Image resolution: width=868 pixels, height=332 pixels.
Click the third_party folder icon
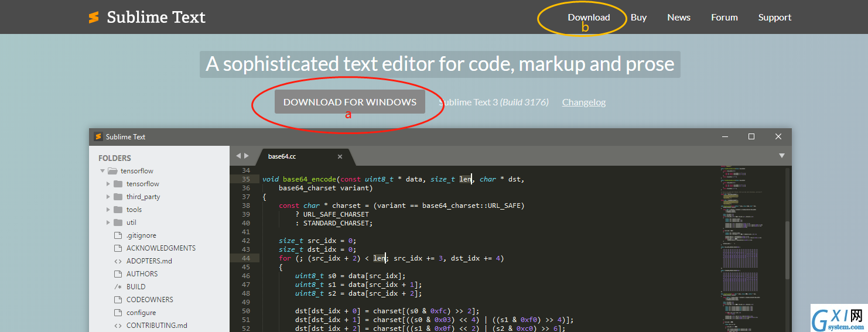pyautogui.click(x=118, y=197)
